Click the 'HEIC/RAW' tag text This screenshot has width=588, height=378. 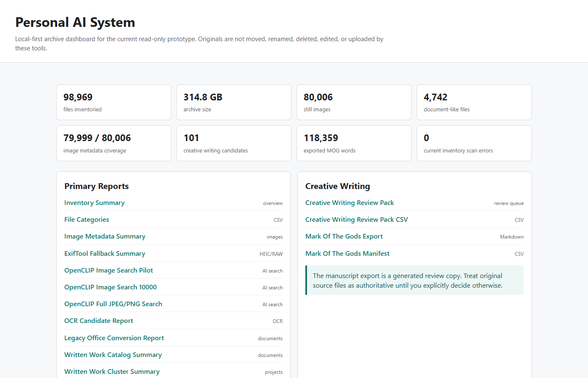point(271,254)
